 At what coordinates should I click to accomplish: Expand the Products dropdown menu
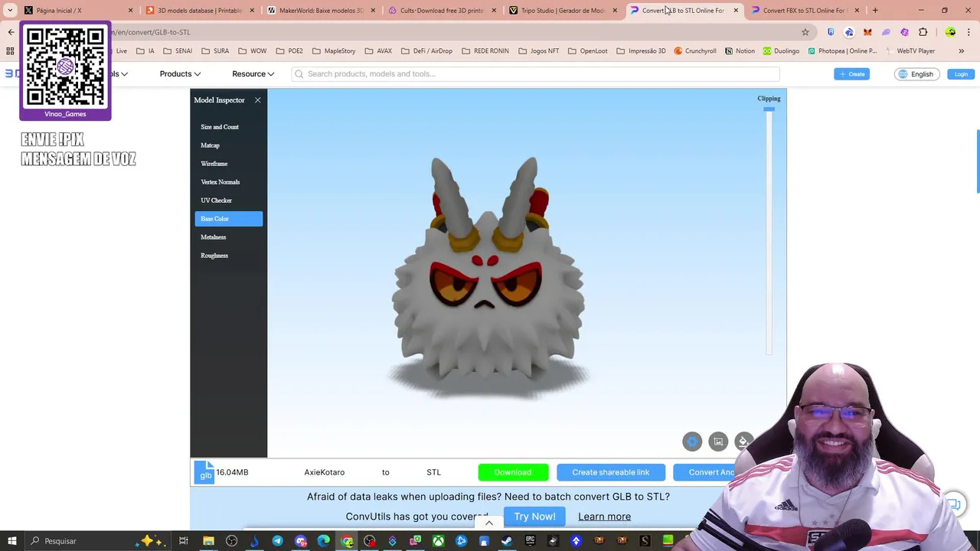180,74
